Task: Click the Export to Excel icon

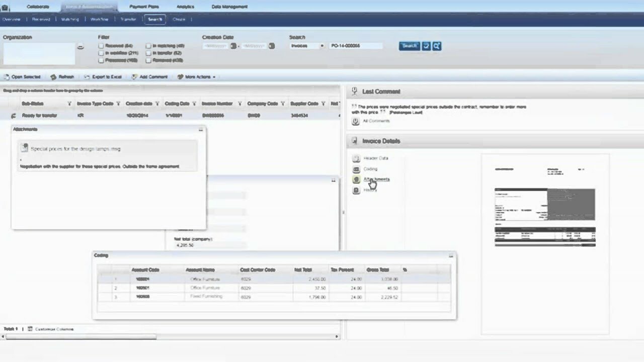Action: (87, 77)
